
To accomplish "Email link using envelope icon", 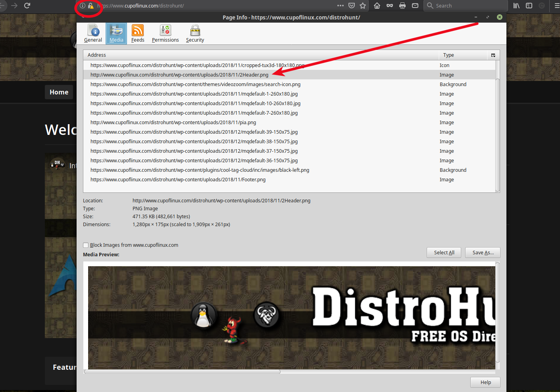I will pos(415,6).
